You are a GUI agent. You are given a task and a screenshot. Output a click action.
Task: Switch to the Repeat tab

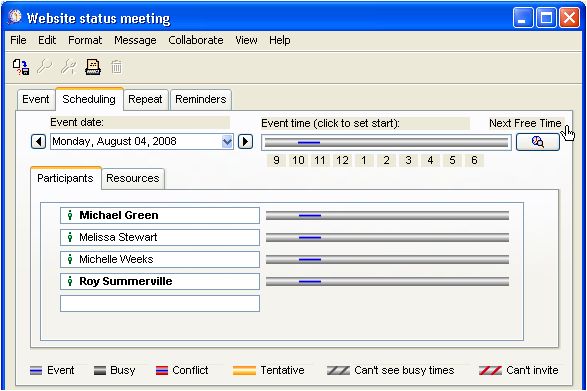tap(145, 100)
